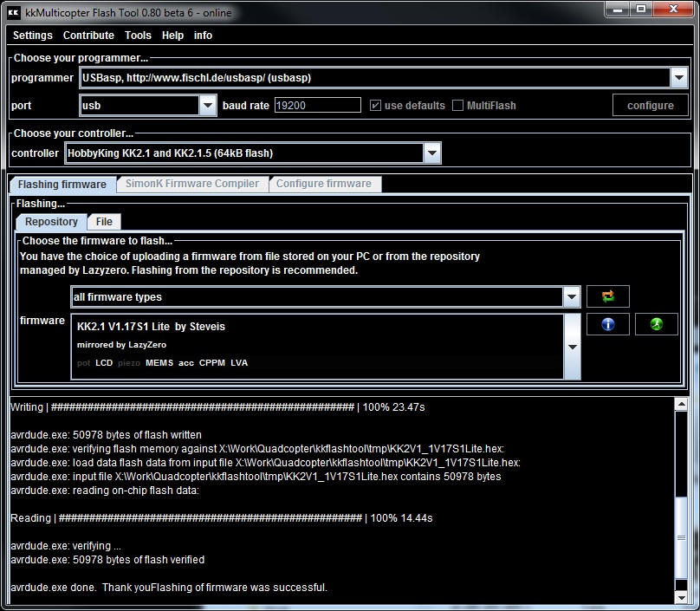Screen dimensions: 700x611
Task: Open the Settings menu
Action: click(33, 36)
